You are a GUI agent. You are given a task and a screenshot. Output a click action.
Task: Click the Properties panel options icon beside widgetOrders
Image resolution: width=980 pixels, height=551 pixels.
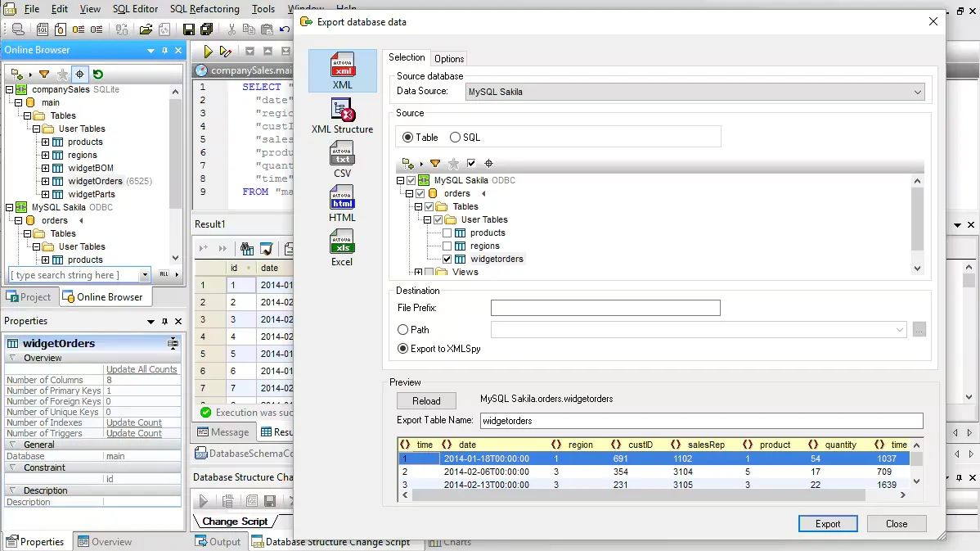(x=173, y=343)
